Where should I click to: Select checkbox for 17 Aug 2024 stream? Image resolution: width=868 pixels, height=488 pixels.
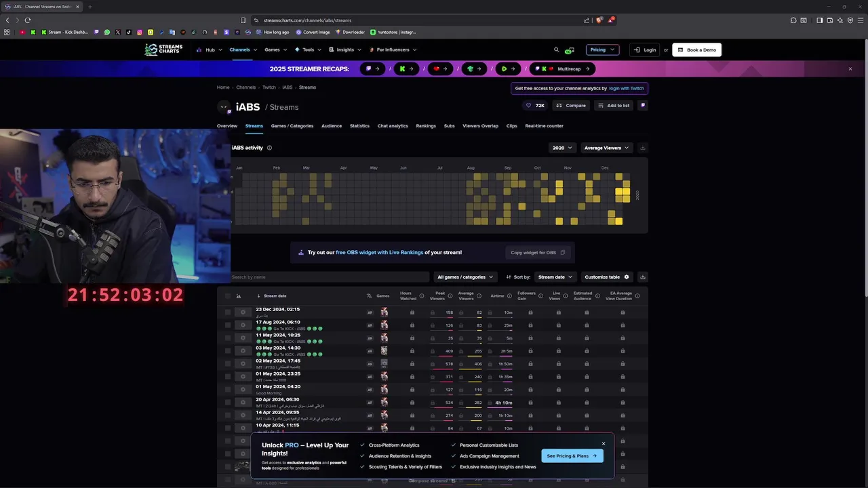[228, 325]
